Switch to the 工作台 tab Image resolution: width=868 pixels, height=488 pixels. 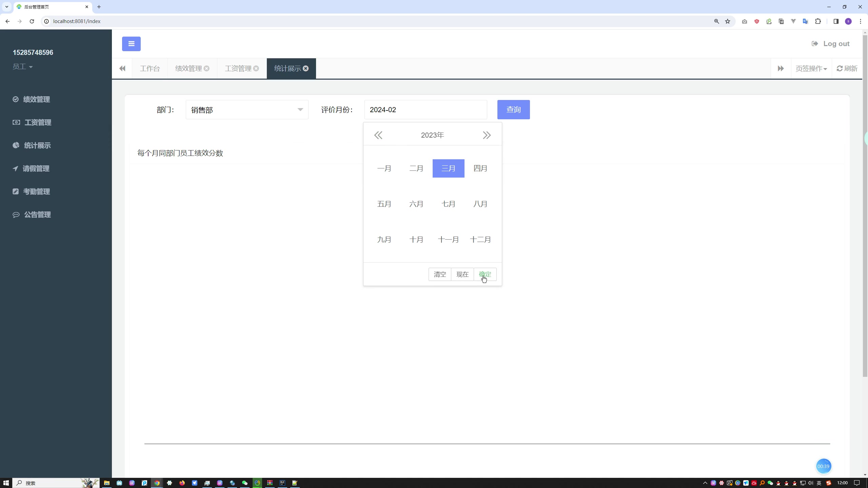click(x=150, y=68)
